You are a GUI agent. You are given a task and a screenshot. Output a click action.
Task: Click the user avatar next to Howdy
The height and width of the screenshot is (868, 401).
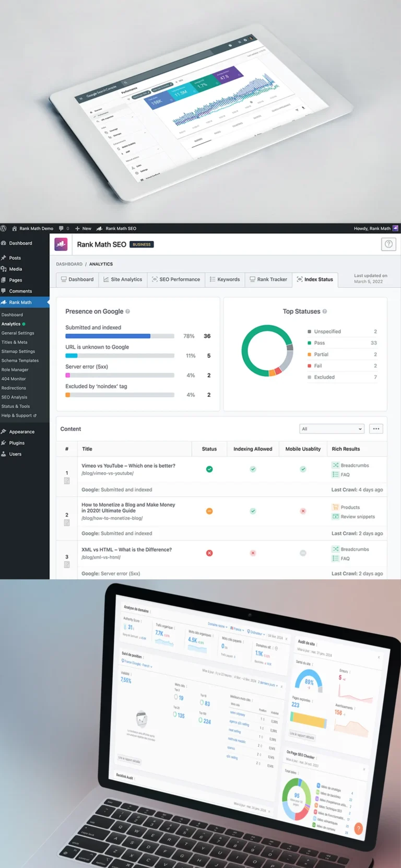[x=395, y=228]
